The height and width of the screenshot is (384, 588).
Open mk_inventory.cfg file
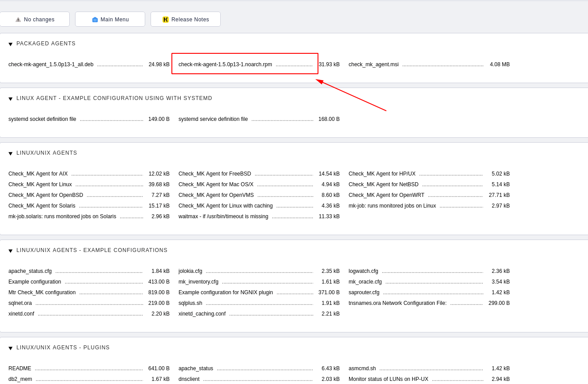[199, 282]
